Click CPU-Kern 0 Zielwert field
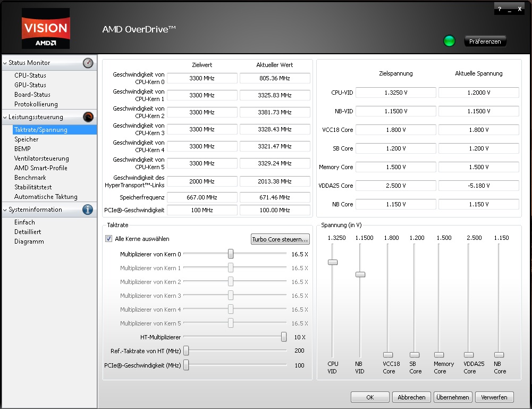The height and width of the screenshot is (409, 532). (x=202, y=78)
